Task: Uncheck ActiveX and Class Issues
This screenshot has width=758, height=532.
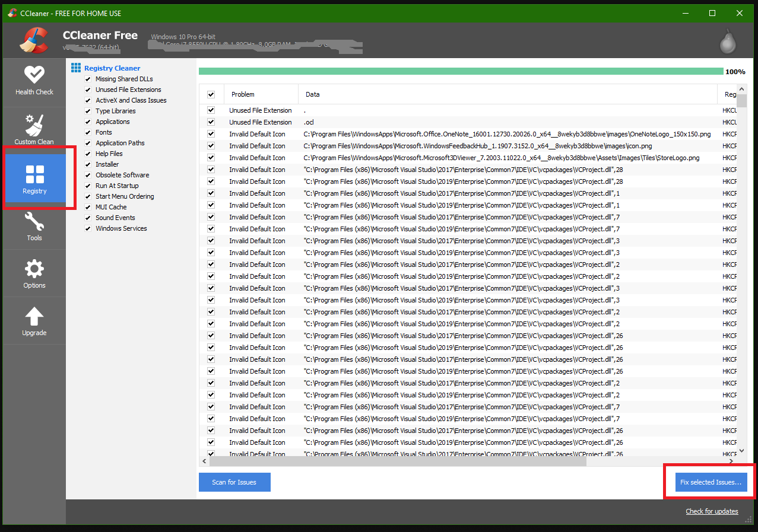Action: point(88,100)
